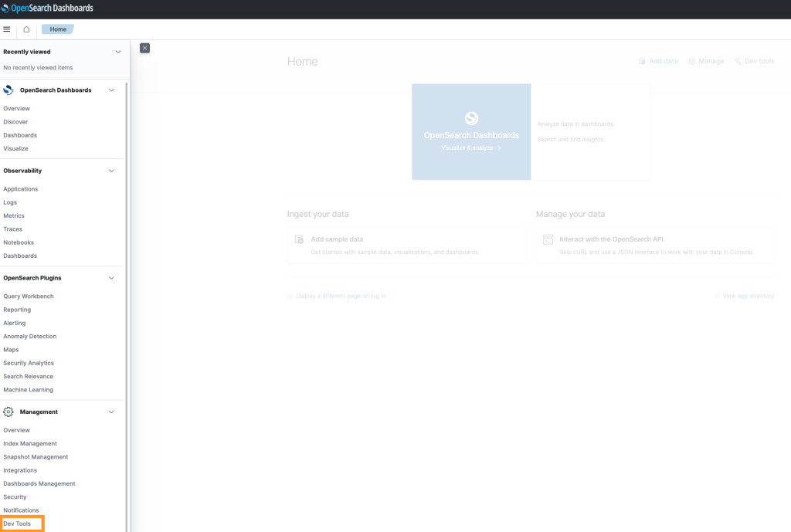The height and width of the screenshot is (532, 791).
Task: Select the Home breadcrumb
Action: tap(58, 29)
